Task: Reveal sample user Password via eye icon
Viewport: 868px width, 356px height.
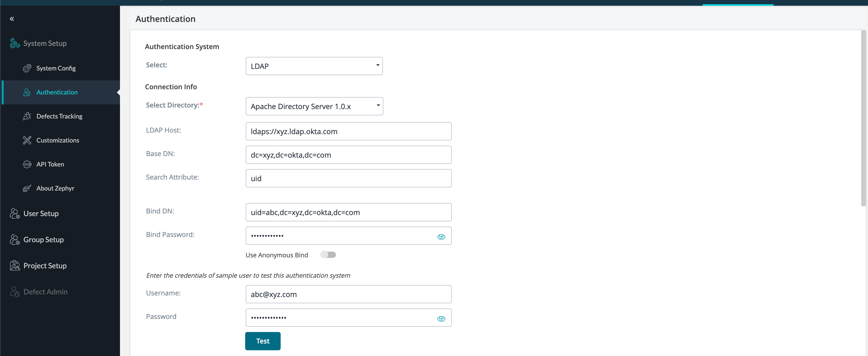Action: click(441, 319)
